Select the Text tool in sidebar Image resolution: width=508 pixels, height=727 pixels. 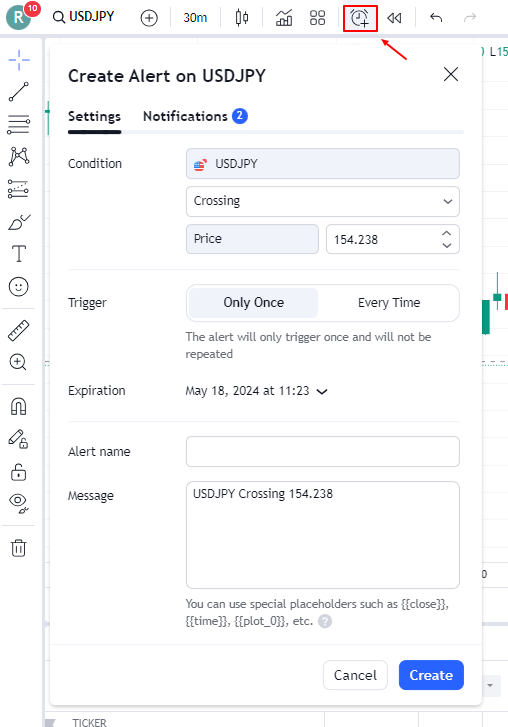coord(19,254)
